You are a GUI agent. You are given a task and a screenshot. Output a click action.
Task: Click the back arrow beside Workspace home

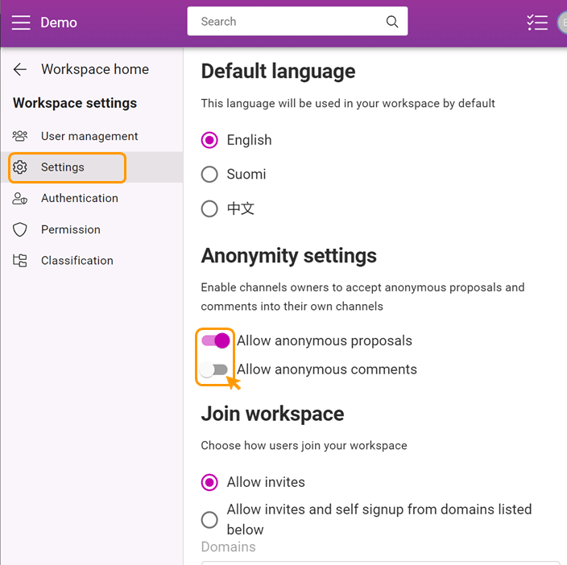(20, 69)
